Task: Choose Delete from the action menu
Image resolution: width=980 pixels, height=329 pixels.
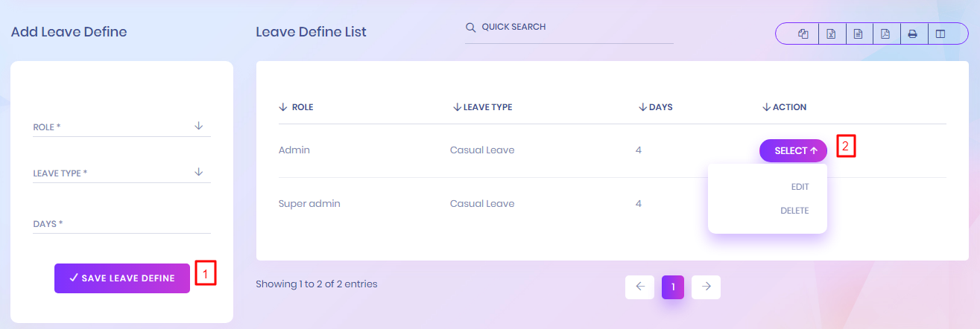Action: [794, 211]
